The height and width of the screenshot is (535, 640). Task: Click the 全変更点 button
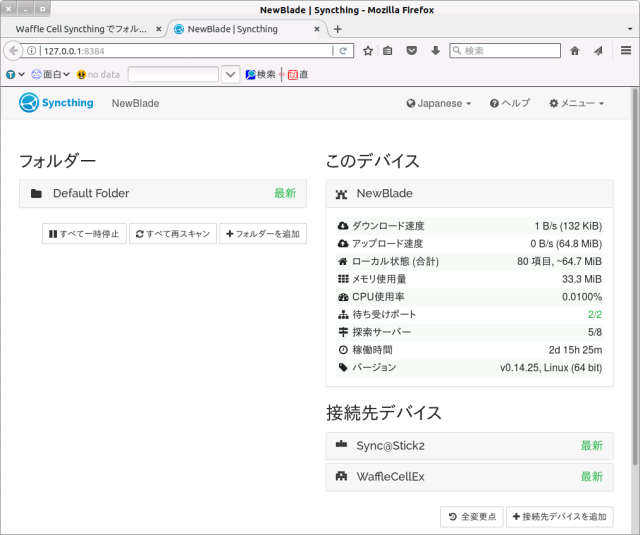tap(471, 517)
